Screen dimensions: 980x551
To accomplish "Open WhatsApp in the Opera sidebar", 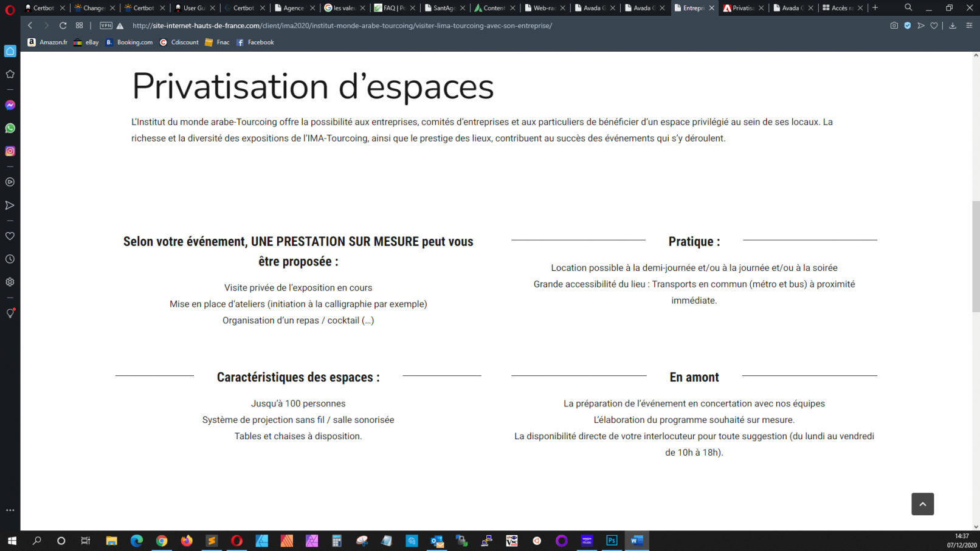I will (10, 128).
